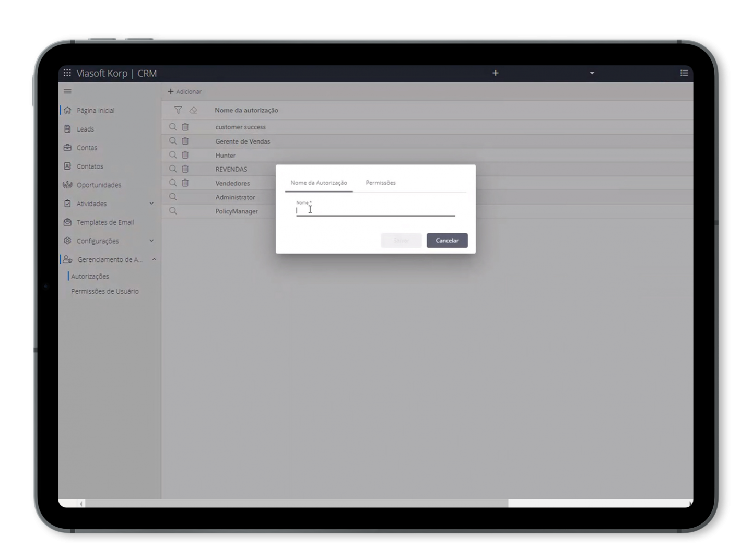752x560 pixels.
Task: Delete the customer success authorization
Action: click(185, 127)
